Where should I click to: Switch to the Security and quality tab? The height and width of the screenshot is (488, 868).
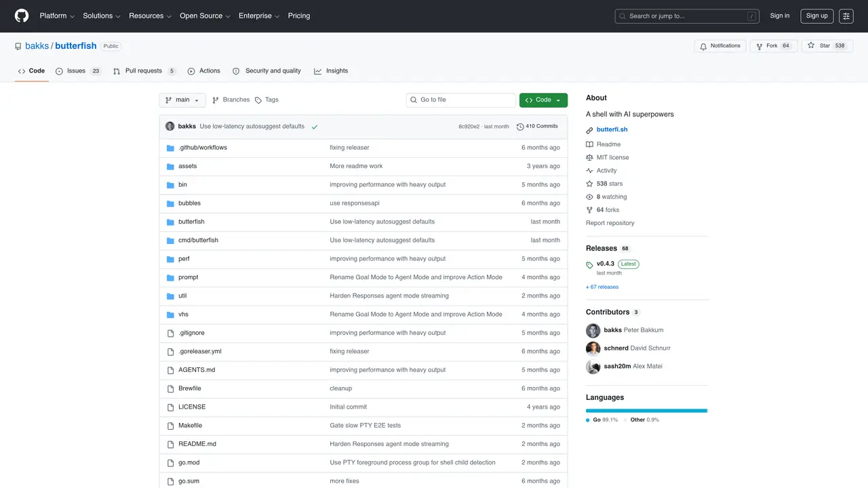pos(267,71)
